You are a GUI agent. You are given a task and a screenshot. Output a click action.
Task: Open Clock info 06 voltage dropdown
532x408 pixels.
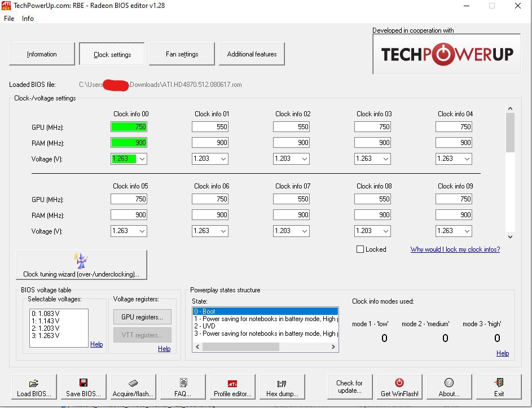click(x=223, y=231)
